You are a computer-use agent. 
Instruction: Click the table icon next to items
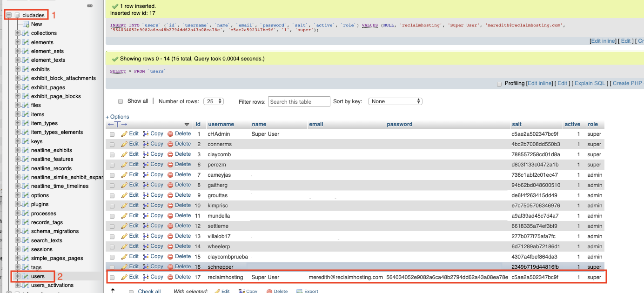point(26,114)
